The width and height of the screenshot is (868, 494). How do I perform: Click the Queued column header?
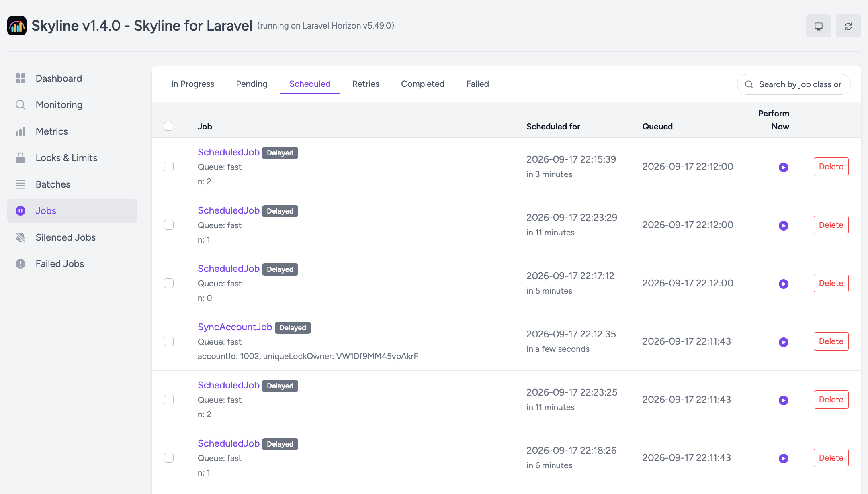pos(657,127)
